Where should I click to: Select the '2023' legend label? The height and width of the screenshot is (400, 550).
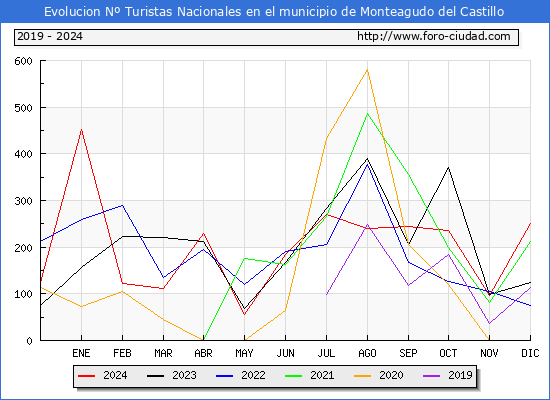point(184,375)
